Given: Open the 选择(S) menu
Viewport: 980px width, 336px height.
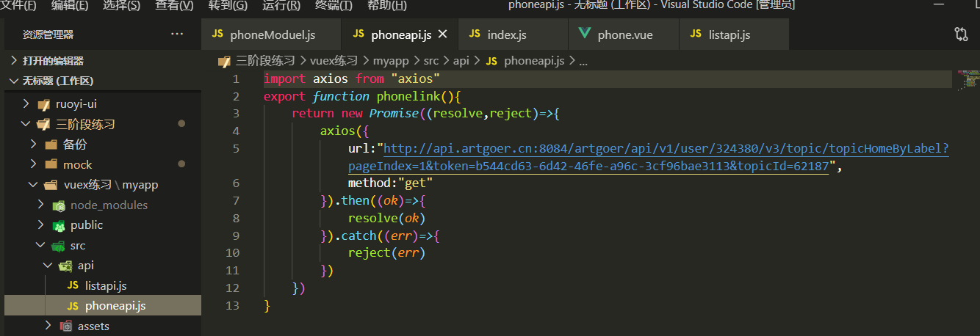Looking at the screenshot, I should coord(122,5).
